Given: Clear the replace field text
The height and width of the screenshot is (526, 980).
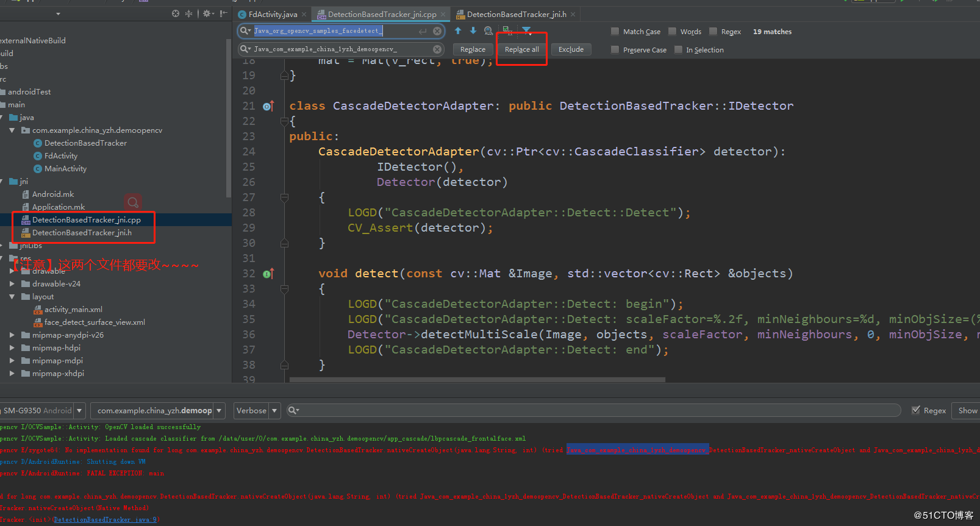Looking at the screenshot, I should pyautogui.click(x=437, y=49).
